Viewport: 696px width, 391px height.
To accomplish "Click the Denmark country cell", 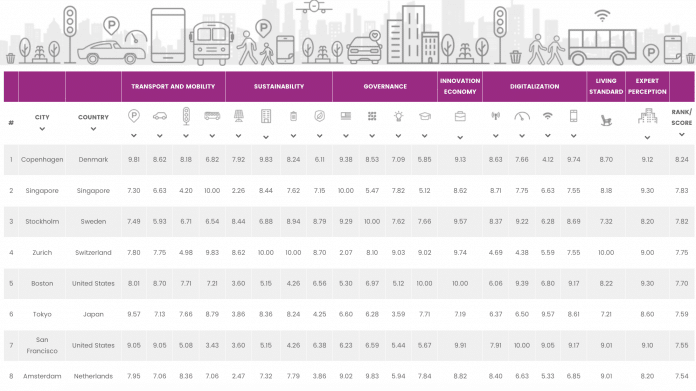I will tap(93, 159).
